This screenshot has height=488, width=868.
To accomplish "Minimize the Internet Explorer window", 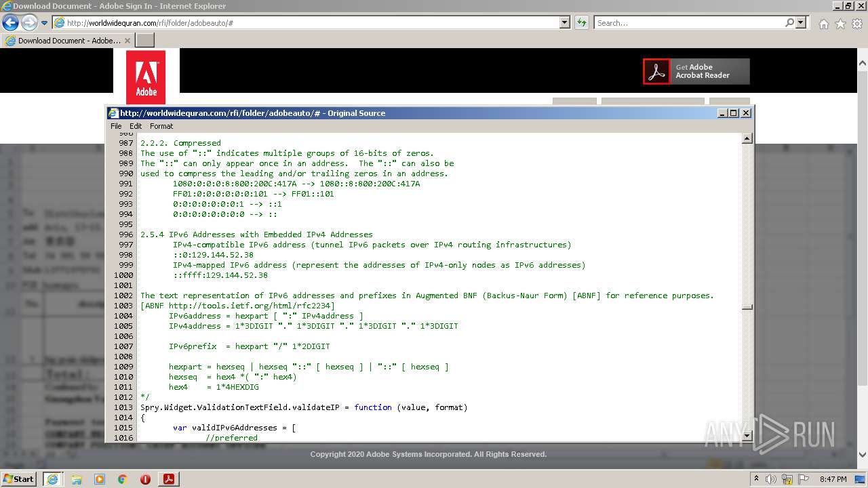I will pyautogui.click(x=837, y=5).
